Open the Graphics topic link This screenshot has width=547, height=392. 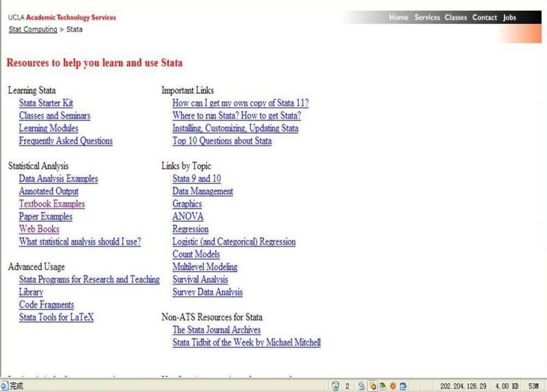[x=187, y=203]
